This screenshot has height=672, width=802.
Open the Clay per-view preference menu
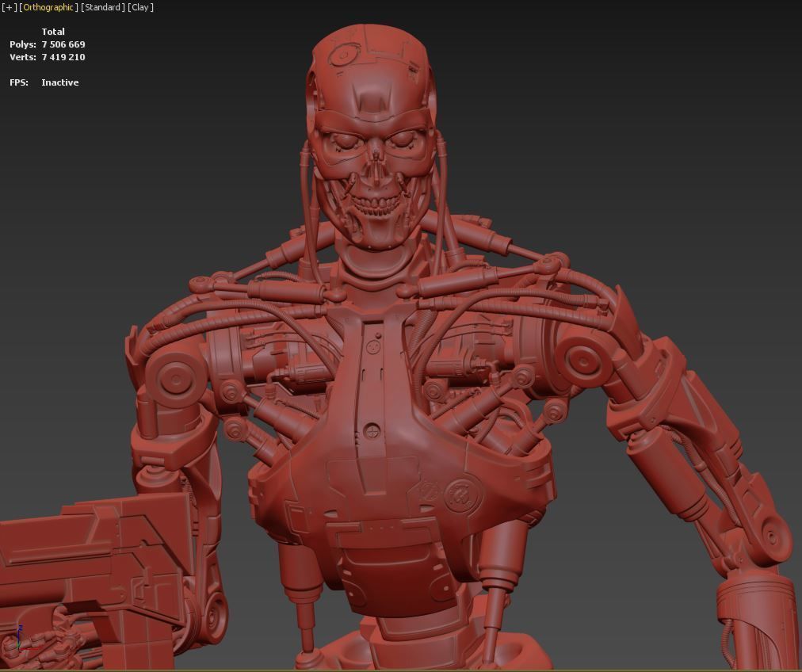(140, 7)
